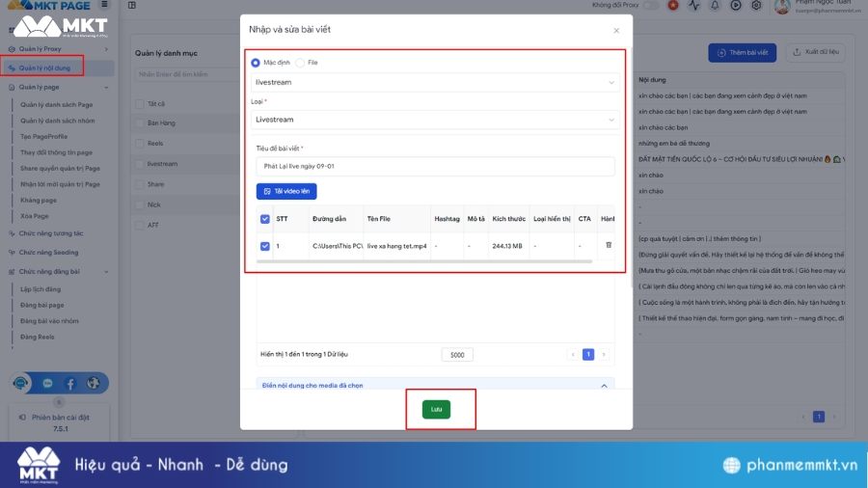Open Thay đổi thông tin page
Image resolution: width=868 pixels, height=488 pixels.
57,152
